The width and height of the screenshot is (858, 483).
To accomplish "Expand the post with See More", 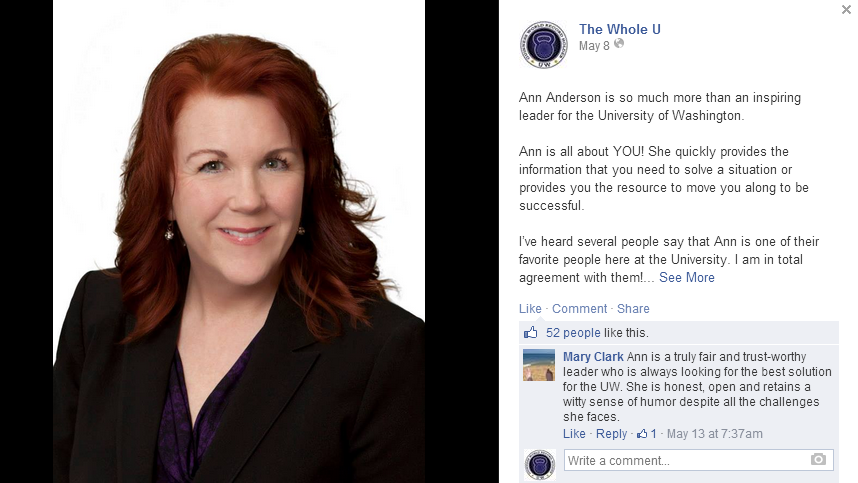I will click(x=687, y=277).
